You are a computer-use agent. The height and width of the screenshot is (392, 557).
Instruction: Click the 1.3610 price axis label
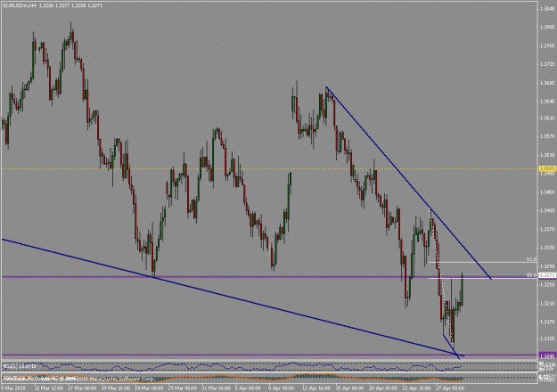coord(547,118)
